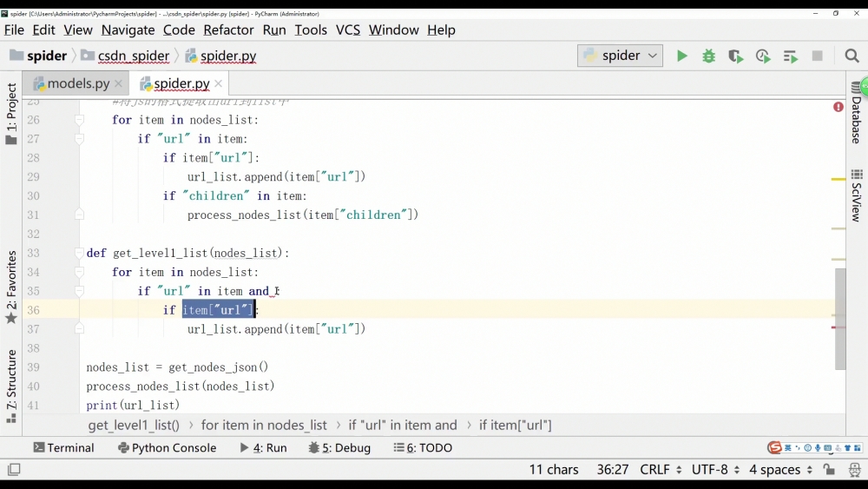Viewport: 868px width, 489px height.
Task: Set breakpoint on line 39 gutter
Action: [60, 367]
